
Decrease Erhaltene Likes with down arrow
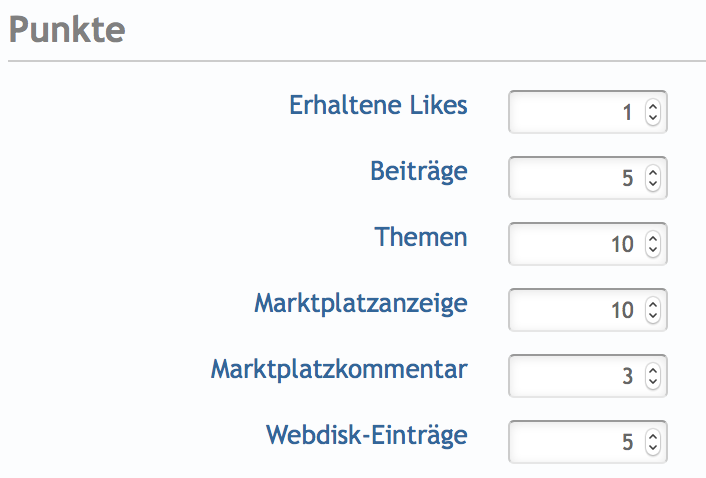653,119
